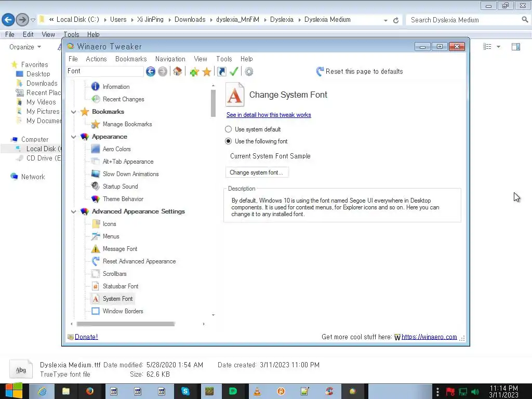The image size is (532, 399).
Task: Click the Explorer Back button
Action: (x=8, y=20)
